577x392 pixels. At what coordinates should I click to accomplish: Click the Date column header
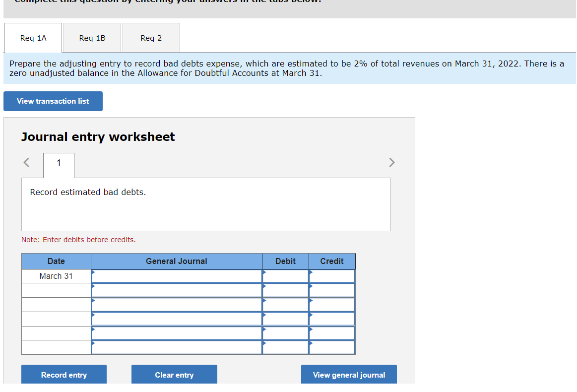56,261
